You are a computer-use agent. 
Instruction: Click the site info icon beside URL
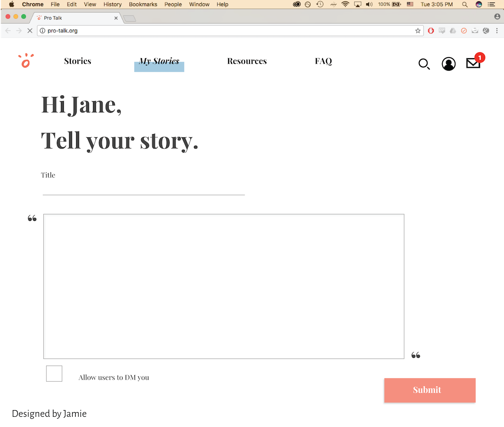pos(42,30)
